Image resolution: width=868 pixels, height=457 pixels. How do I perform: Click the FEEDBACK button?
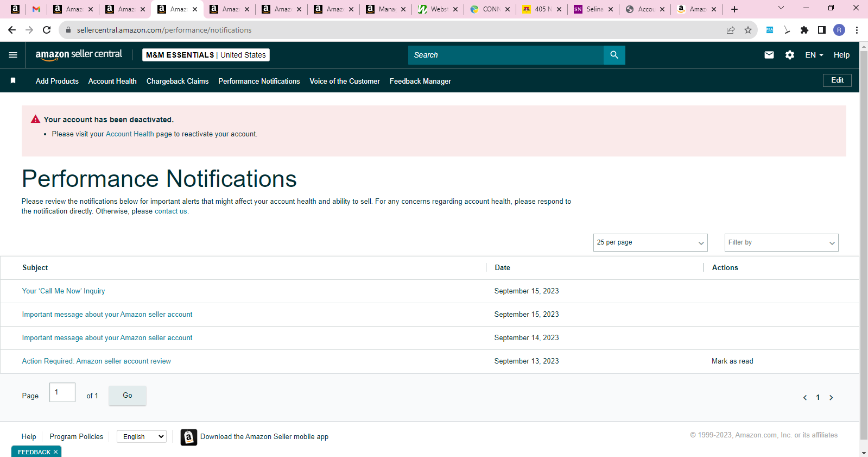coord(34,452)
